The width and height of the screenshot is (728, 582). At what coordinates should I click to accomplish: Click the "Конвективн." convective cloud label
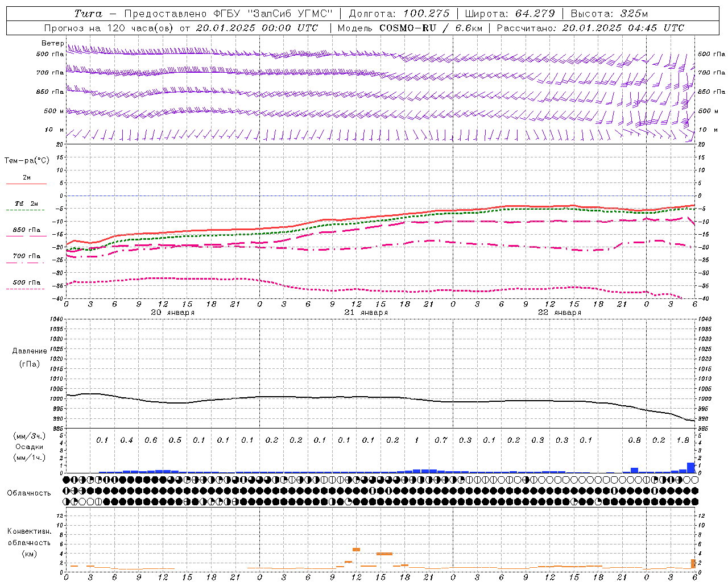tap(29, 531)
